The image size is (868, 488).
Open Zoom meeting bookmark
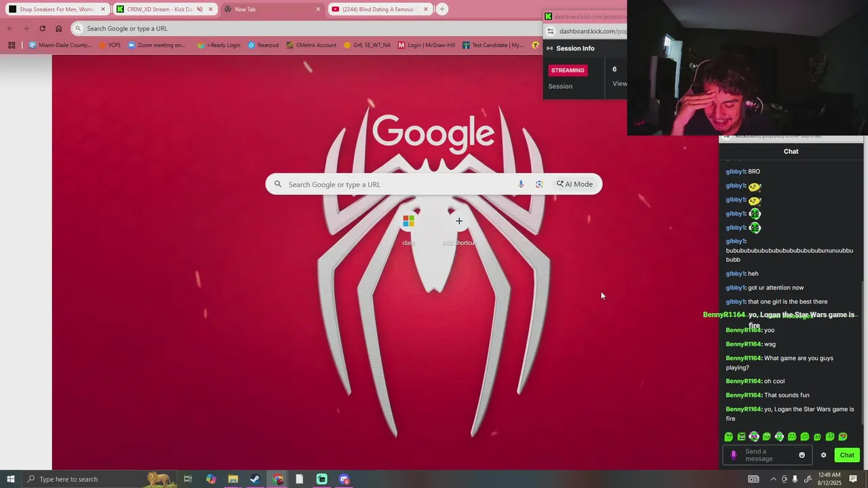pos(156,45)
